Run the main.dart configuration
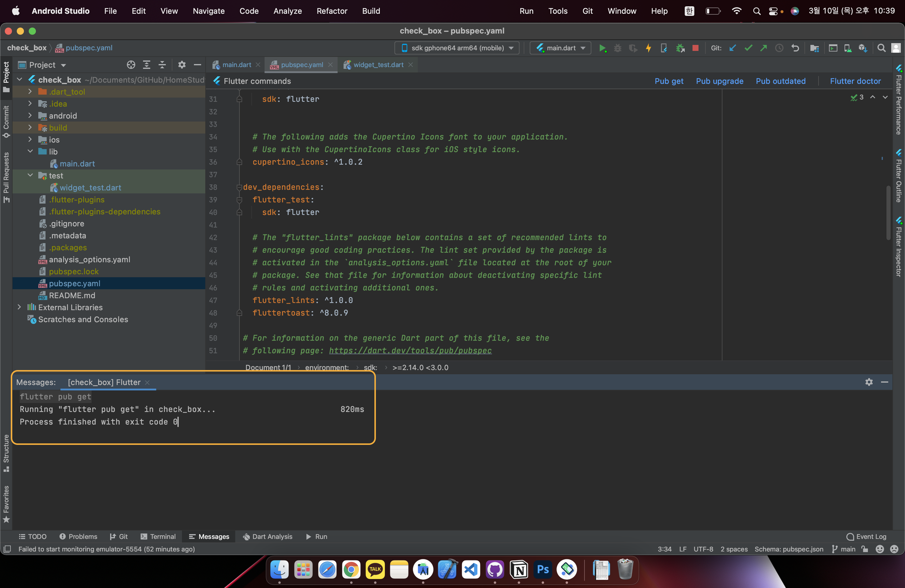The image size is (905, 588). coord(602,48)
